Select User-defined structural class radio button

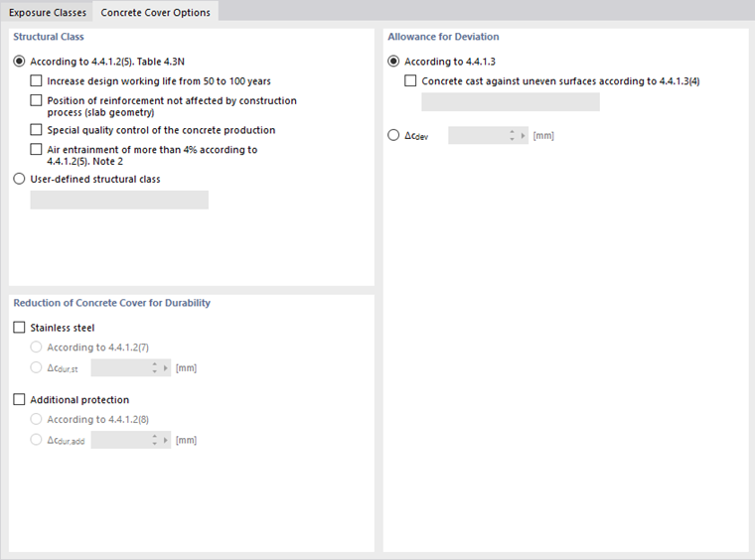pos(20,180)
